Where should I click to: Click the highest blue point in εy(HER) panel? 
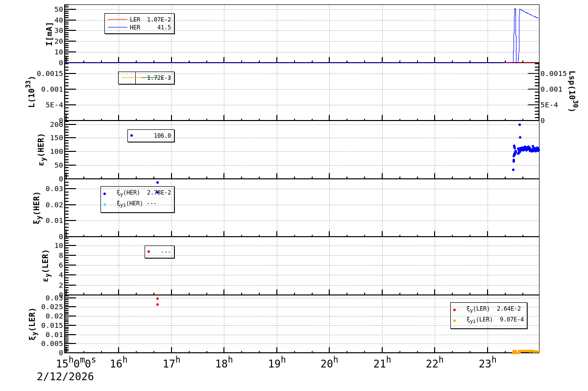click(x=519, y=124)
